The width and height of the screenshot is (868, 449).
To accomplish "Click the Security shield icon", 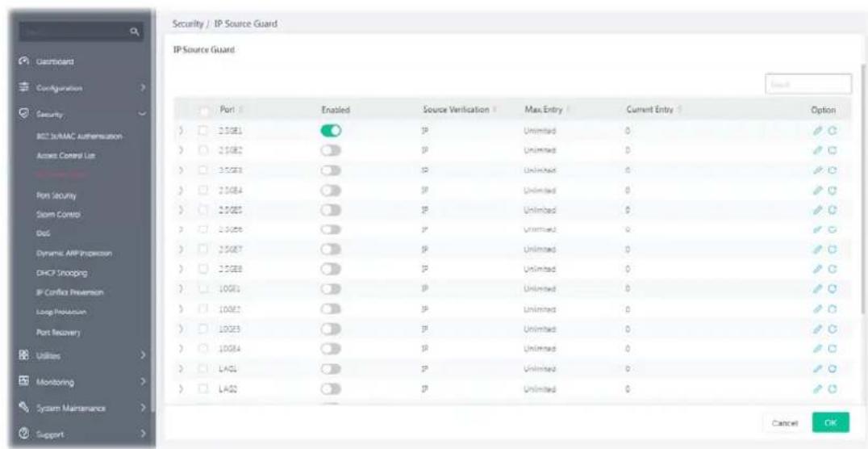I will pos(26,113).
